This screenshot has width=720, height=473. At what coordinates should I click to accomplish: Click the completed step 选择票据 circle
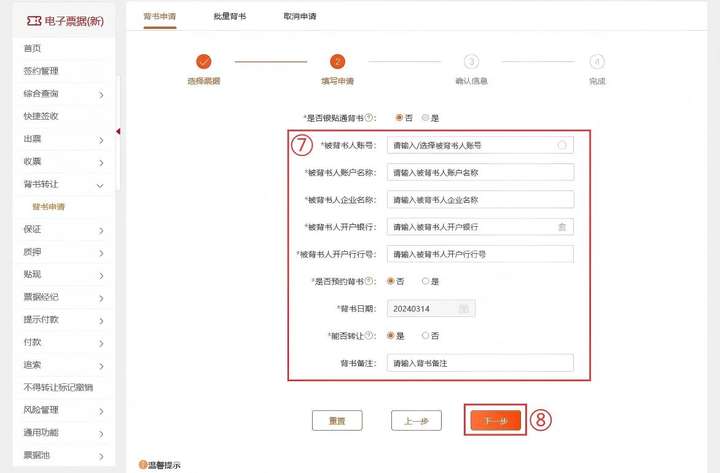[203, 62]
